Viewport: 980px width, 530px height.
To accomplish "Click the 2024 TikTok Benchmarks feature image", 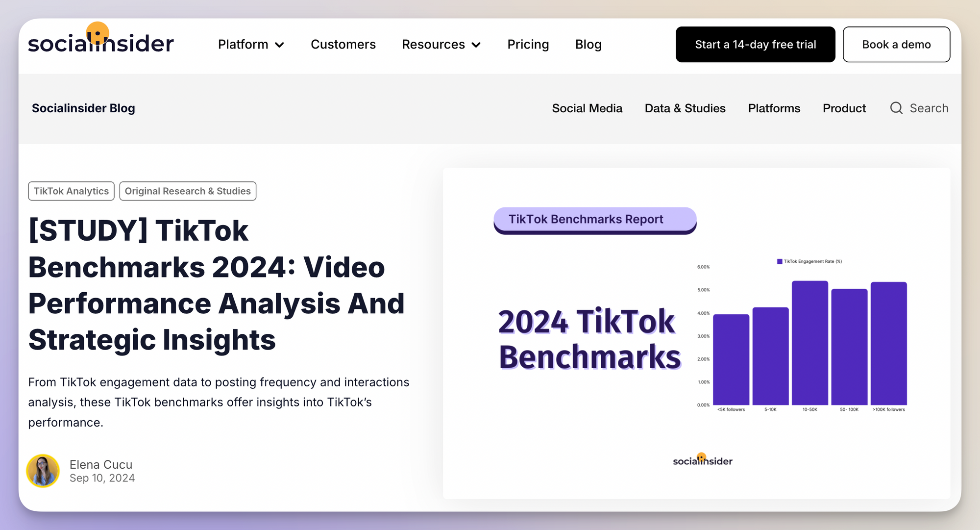I will pyautogui.click(x=696, y=333).
